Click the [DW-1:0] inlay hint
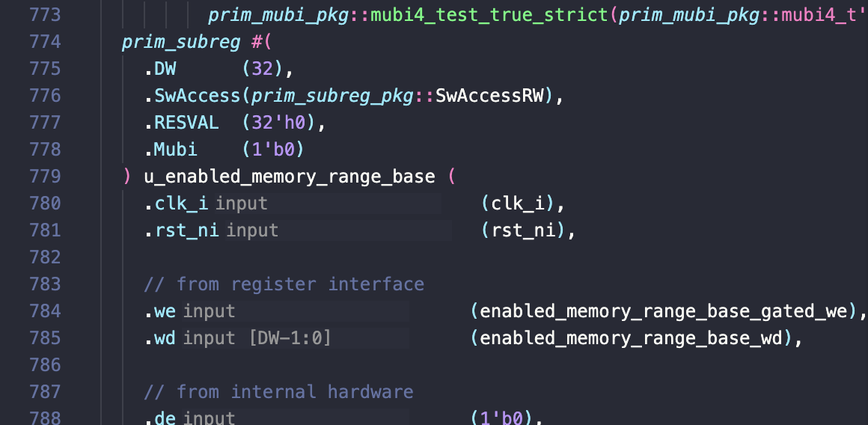 [289, 338]
